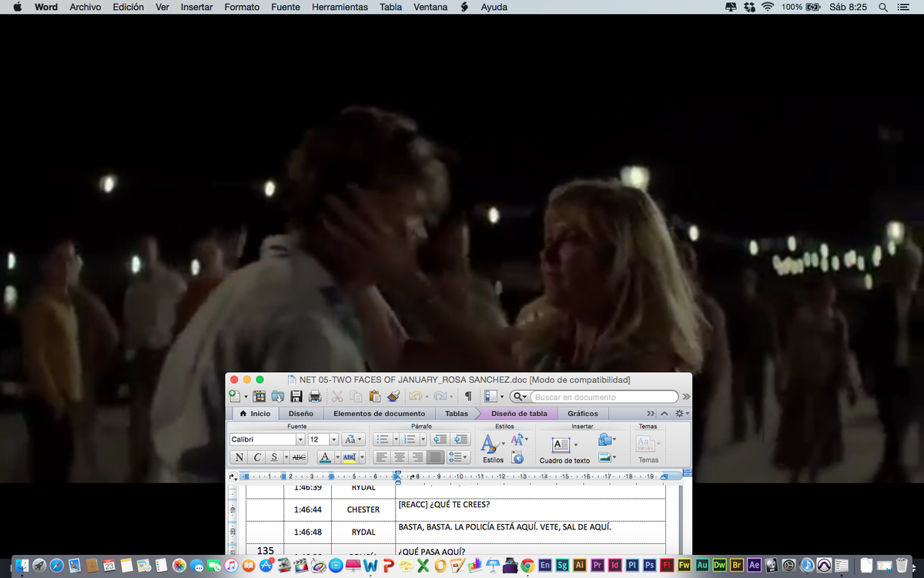The image size is (924, 578).
Task: Open the Estilos quick styles button
Action: pyautogui.click(x=491, y=448)
